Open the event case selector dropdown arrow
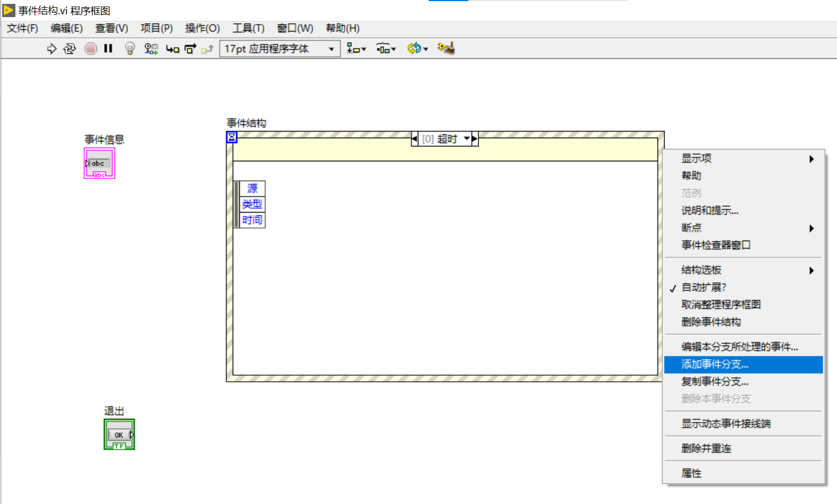 (x=467, y=138)
